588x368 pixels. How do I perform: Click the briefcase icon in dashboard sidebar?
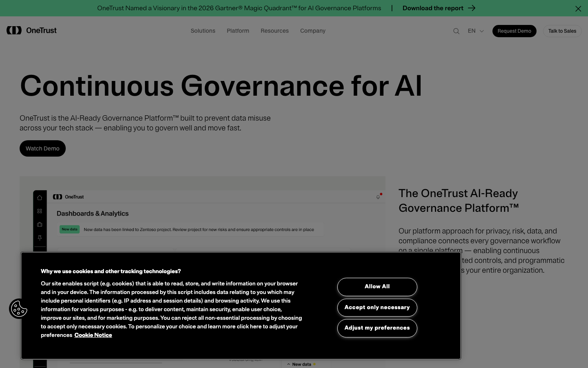40,224
